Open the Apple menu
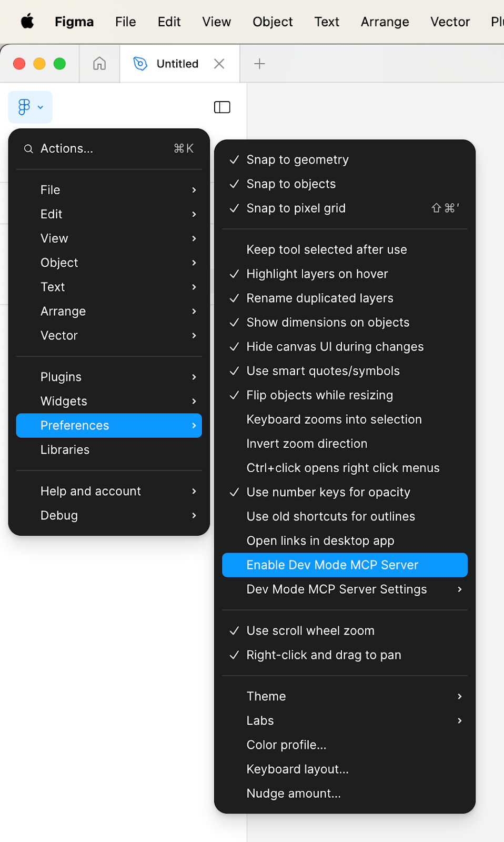504x842 pixels. [27, 22]
